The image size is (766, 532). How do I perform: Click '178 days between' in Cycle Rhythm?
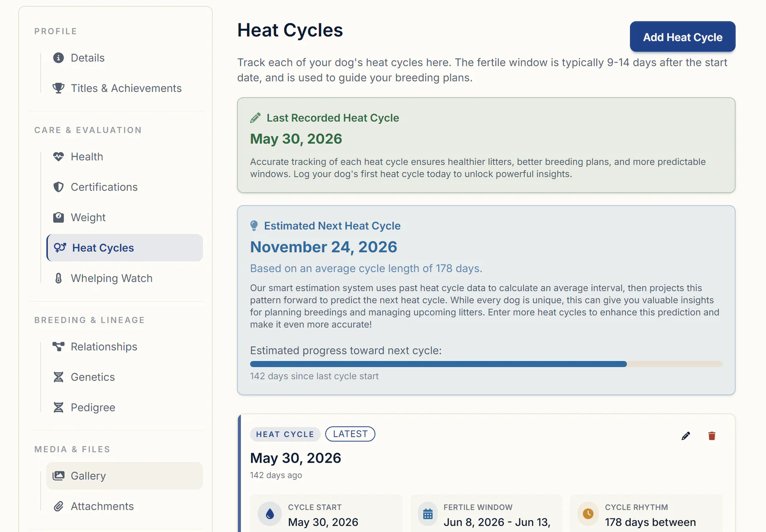click(x=650, y=522)
